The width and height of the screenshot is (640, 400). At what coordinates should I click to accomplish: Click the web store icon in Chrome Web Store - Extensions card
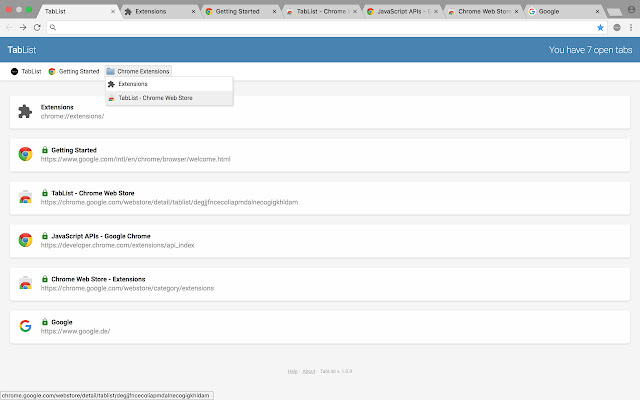(25, 283)
